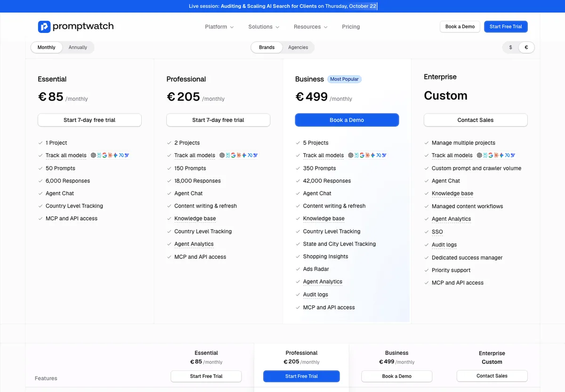Click Claude icon in Business plan
The image size is (565, 392).
368,155
